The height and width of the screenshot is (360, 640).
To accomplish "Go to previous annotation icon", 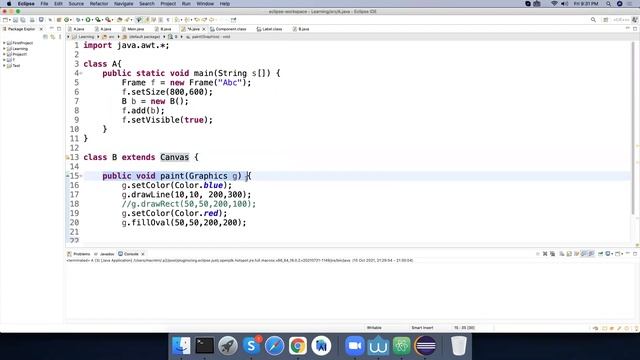I will tap(187, 20).
